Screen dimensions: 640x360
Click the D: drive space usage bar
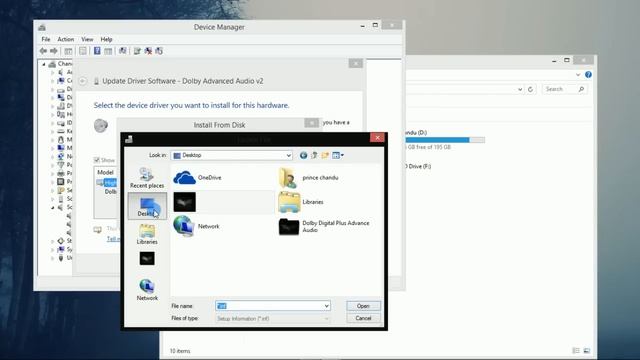coord(445,140)
